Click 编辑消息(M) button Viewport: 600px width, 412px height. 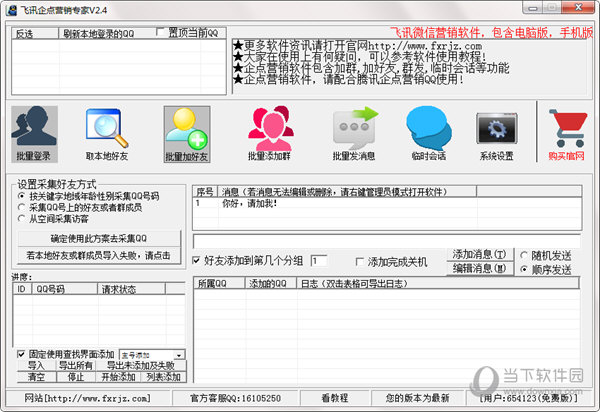[480, 269]
